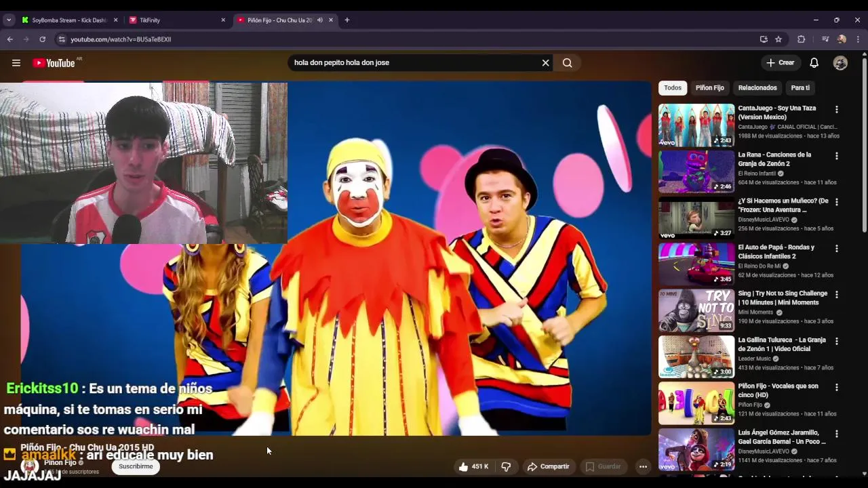Image resolution: width=868 pixels, height=488 pixels.
Task: Open a new browser tab
Action: [347, 20]
